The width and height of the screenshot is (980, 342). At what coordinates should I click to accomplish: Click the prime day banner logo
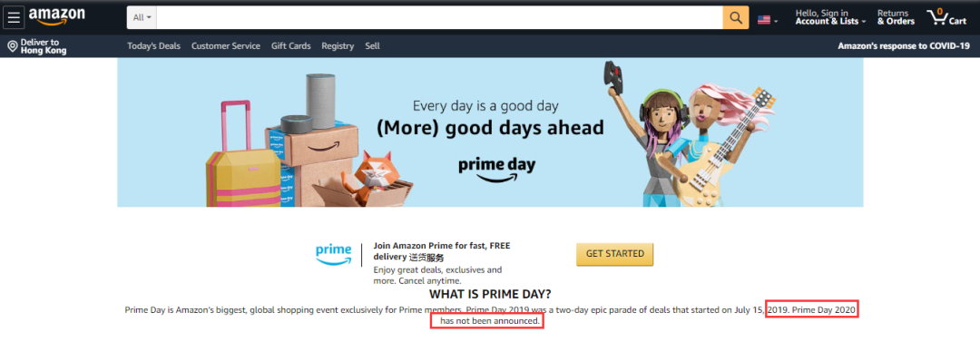click(x=497, y=170)
